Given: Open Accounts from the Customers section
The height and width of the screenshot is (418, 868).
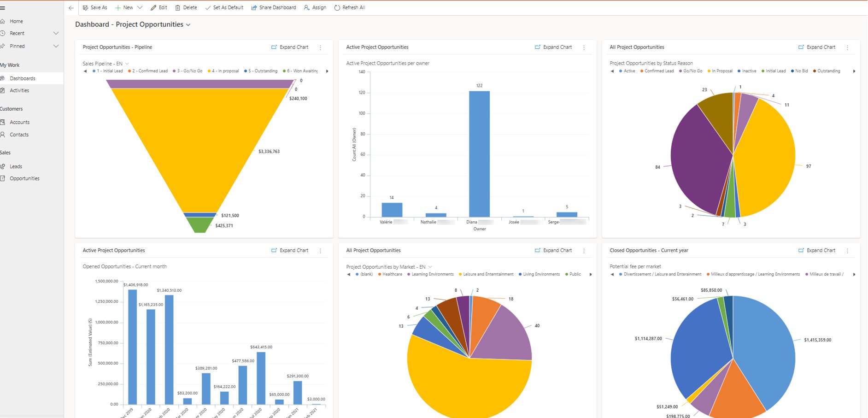Looking at the screenshot, I should tap(20, 122).
